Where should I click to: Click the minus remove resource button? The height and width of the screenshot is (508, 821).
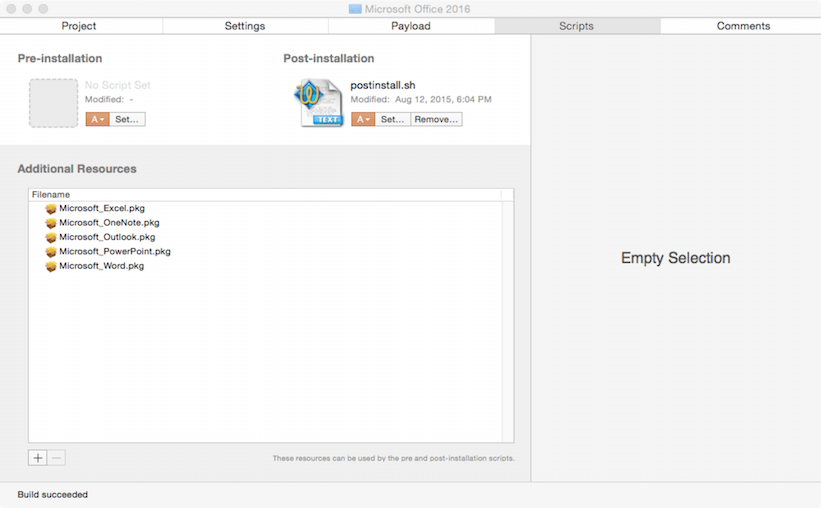57,458
